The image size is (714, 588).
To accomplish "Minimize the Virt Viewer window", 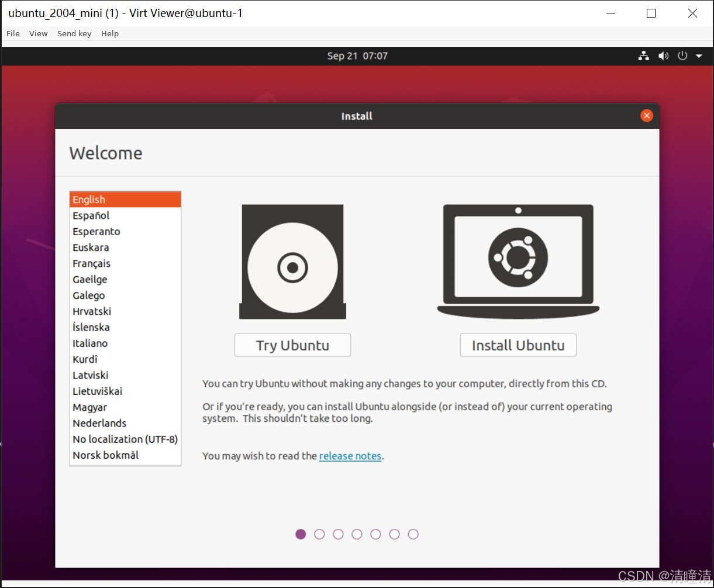I will click(611, 13).
